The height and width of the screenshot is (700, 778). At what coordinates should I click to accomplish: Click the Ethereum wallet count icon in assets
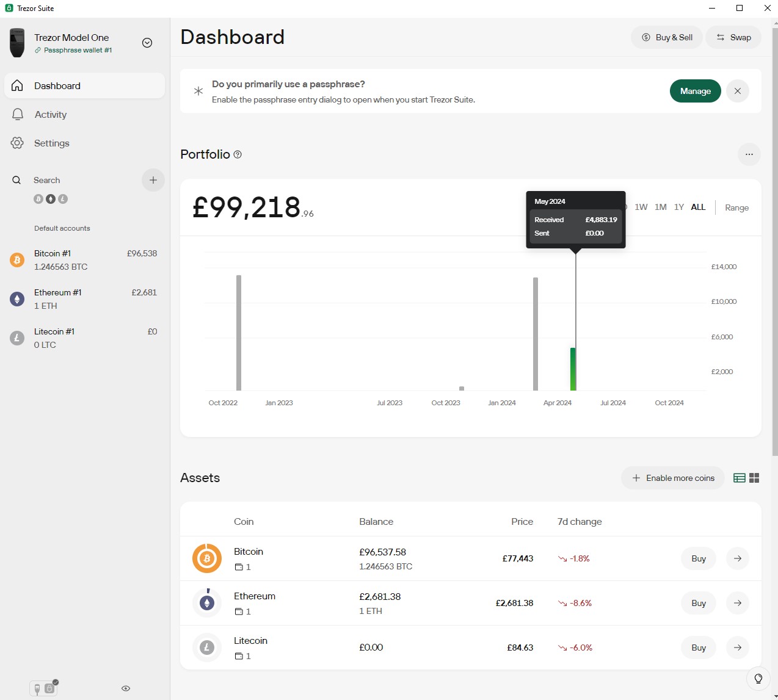coord(239,612)
